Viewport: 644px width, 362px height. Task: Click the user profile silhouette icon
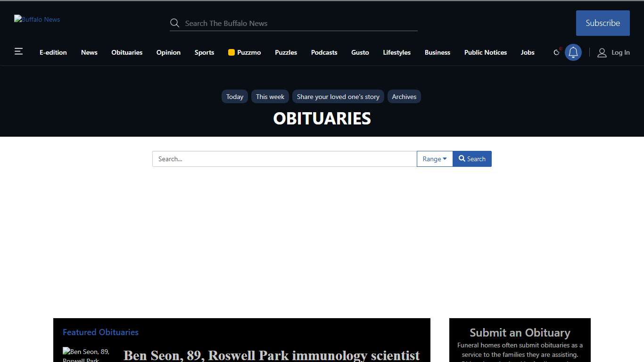pos(602,52)
